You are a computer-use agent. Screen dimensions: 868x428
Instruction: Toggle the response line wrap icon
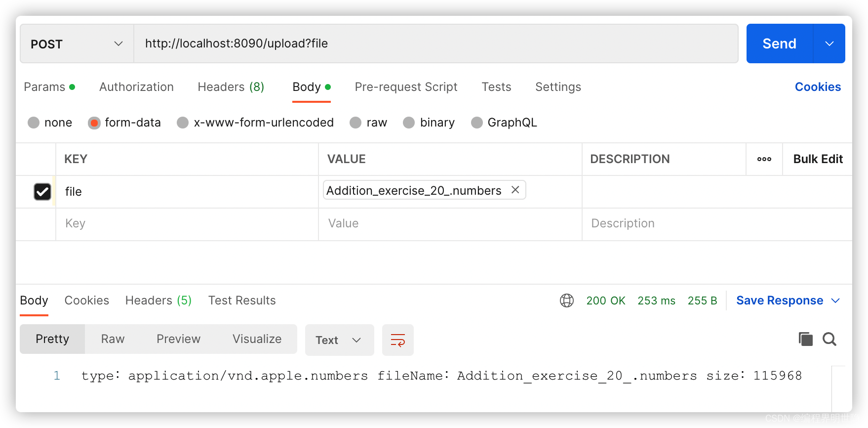[397, 340]
